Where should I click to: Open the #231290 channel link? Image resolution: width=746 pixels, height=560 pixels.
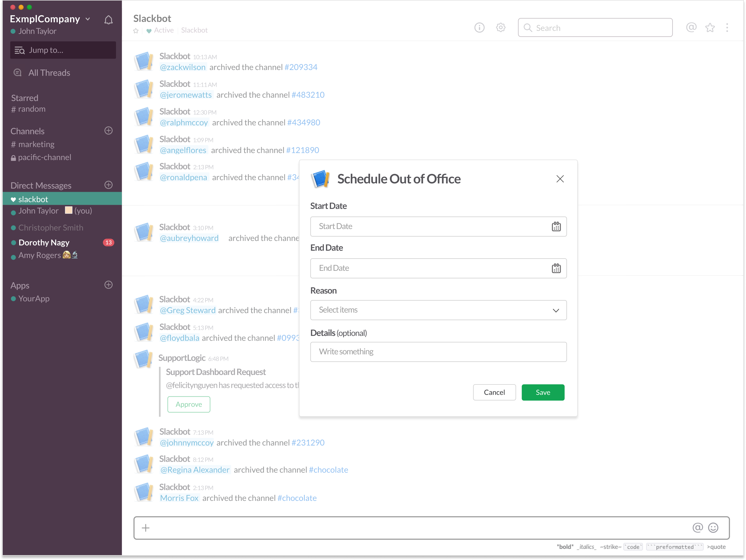pyautogui.click(x=308, y=443)
